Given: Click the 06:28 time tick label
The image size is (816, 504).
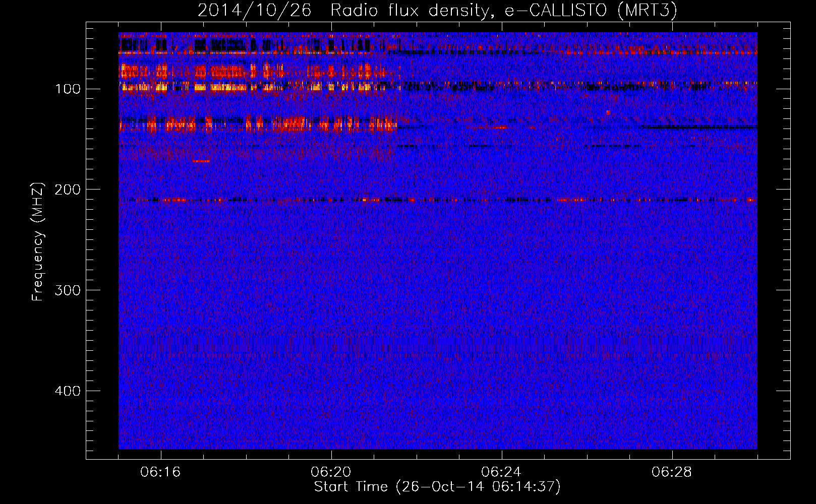Looking at the screenshot, I should coord(672,472).
